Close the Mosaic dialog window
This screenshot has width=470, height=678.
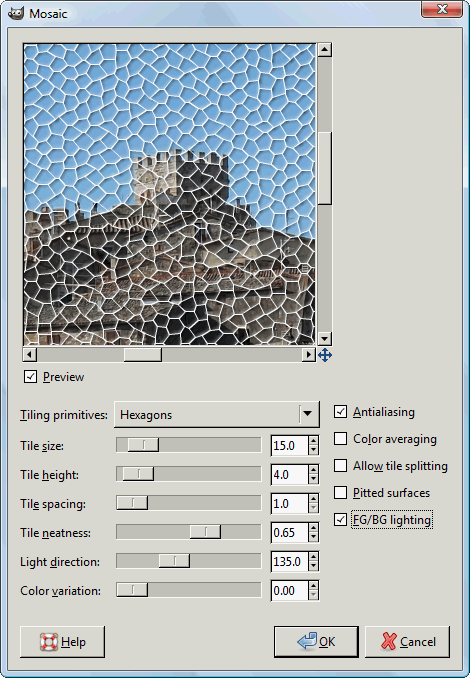[x=442, y=10]
